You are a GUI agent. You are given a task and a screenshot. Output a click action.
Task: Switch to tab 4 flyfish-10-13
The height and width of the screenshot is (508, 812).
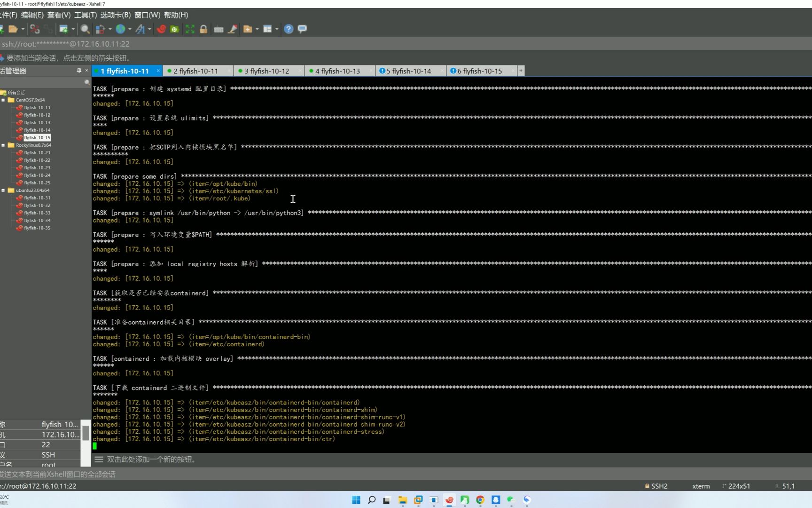point(337,71)
